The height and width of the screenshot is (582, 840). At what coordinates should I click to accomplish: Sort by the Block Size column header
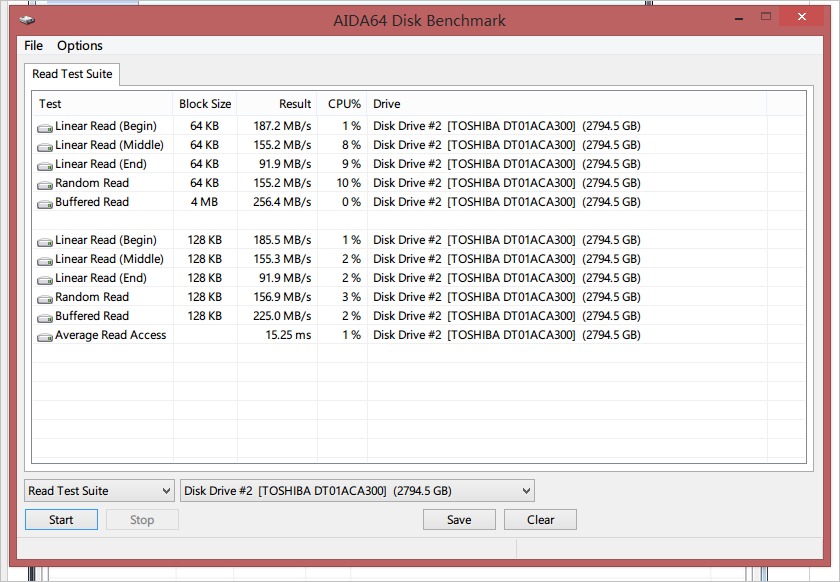coord(205,104)
